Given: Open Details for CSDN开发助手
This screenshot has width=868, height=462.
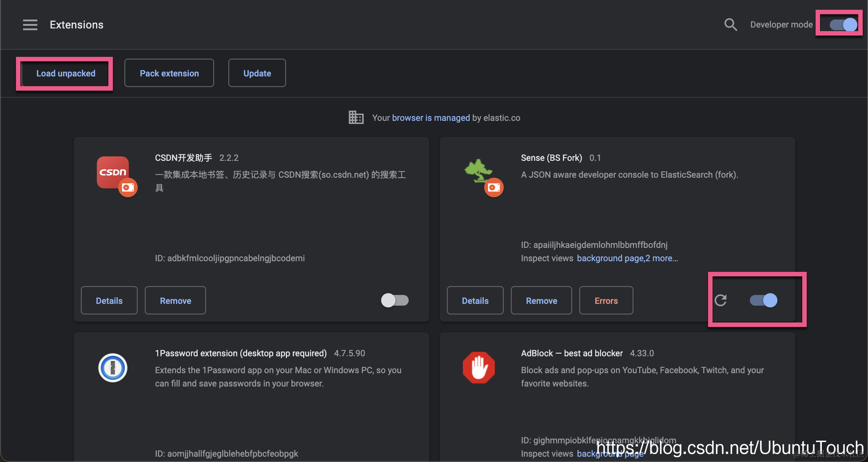Looking at the screenshot, I should tap(109, 301).
